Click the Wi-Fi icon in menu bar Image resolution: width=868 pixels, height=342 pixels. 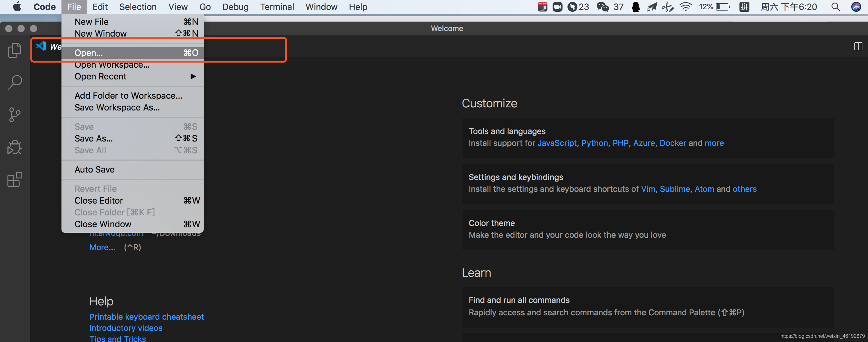(x=686, y=7)
